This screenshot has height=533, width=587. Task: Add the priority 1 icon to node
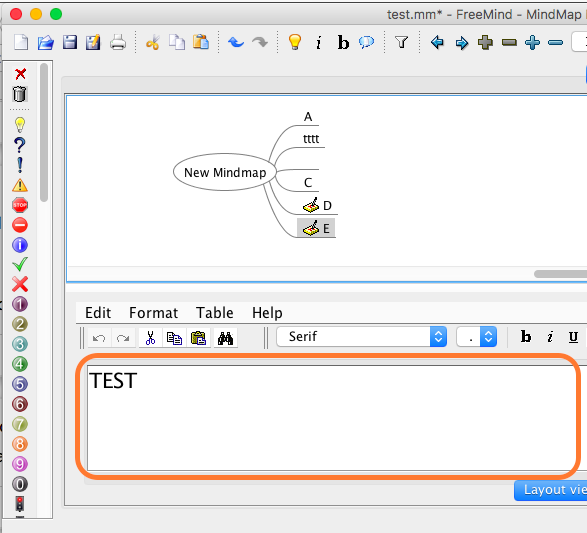[20, 304]
